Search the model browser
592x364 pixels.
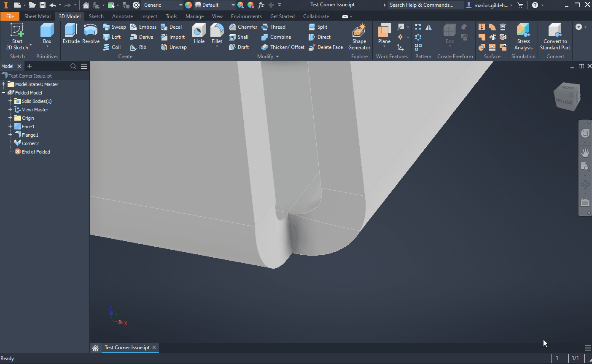[x=73, y=66]
